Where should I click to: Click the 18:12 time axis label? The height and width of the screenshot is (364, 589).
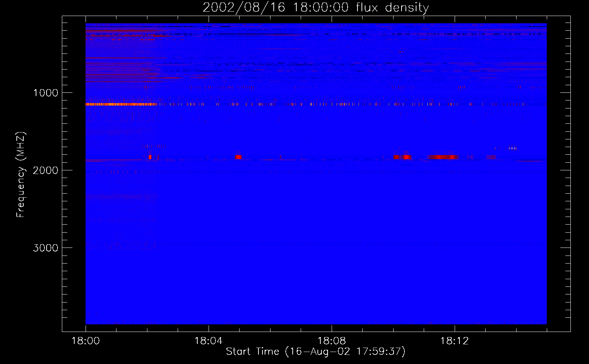tap(455, 341)
